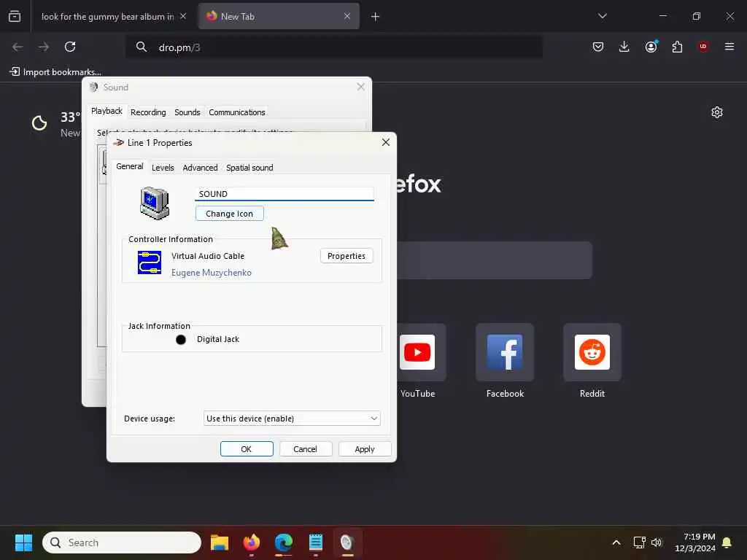Click the Apply button
Viewport: 747px width, 560px height.
point(365,449)
